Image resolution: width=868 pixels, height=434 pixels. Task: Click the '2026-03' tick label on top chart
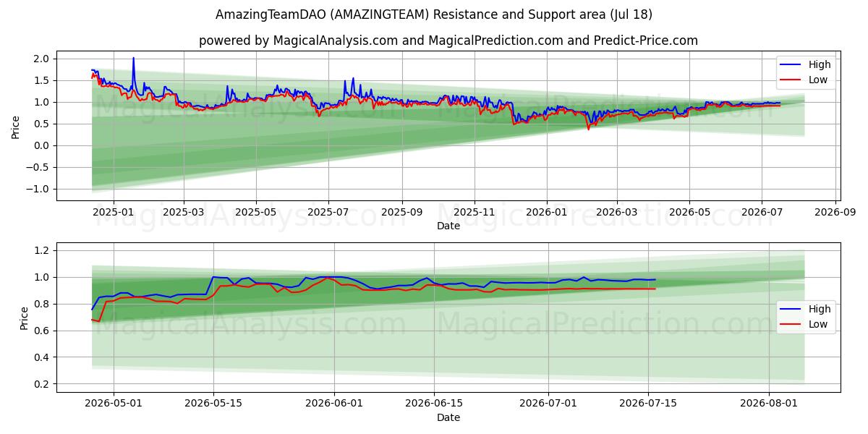616,213
